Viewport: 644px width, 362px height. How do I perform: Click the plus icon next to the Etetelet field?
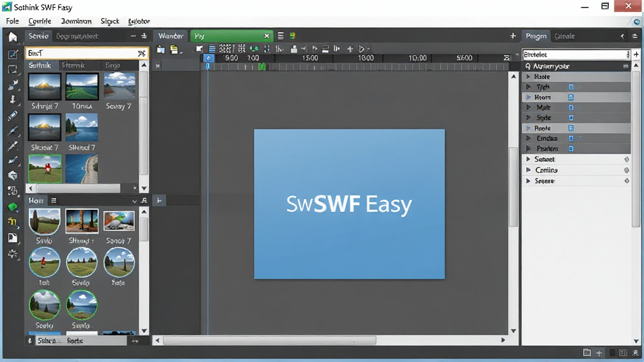click(636, 54)
